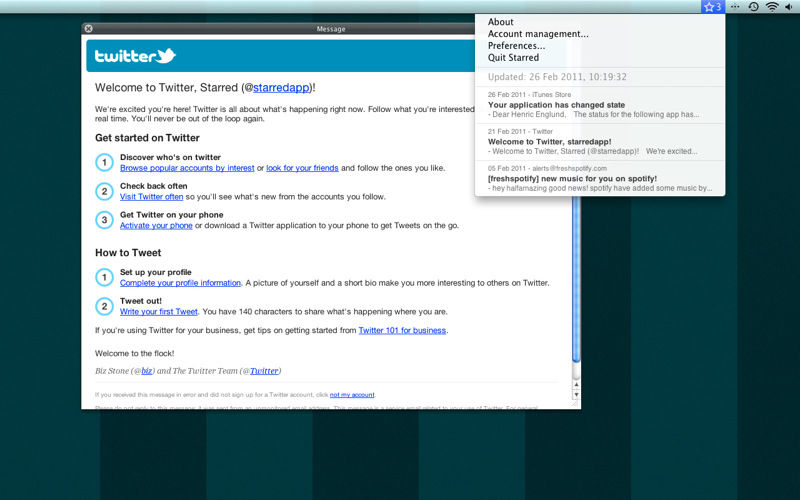The height and width of the screenshot is (500, 800).
Task: Click 'Activate your phone' link
Action: [156, 226]
